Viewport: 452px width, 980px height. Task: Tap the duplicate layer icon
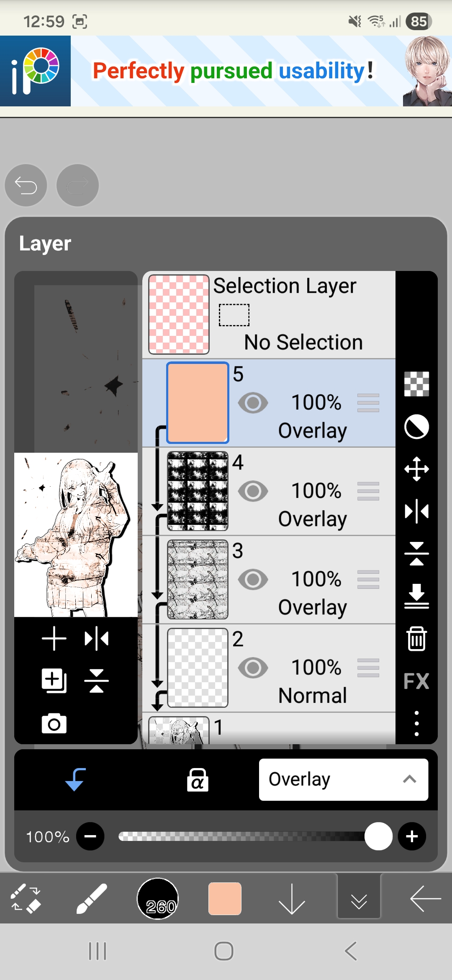click(x=54, y=681)
